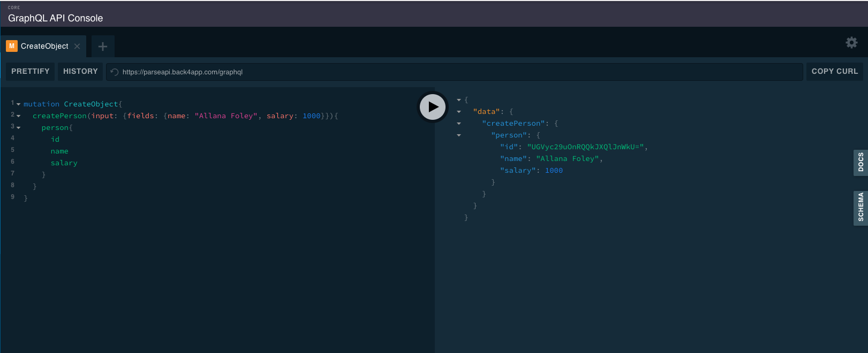Viewport: 868px width, 353px height.
Task: Open the query HISTORY
Action: (80, 71)
